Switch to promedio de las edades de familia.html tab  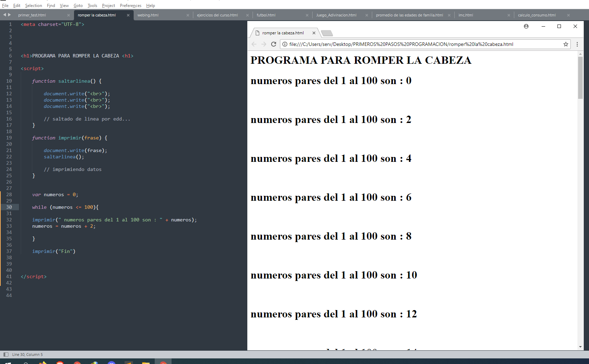pyautogui.click(x=409, y=15)
